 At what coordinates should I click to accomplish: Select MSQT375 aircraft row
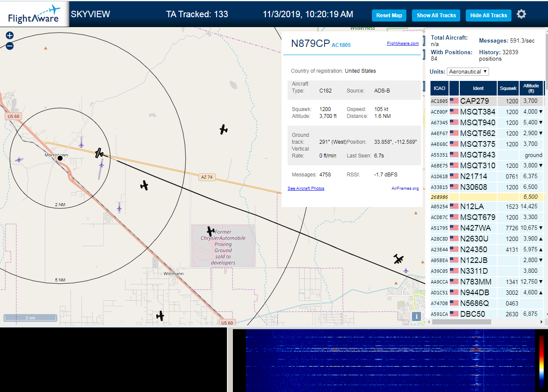point(487,144)
